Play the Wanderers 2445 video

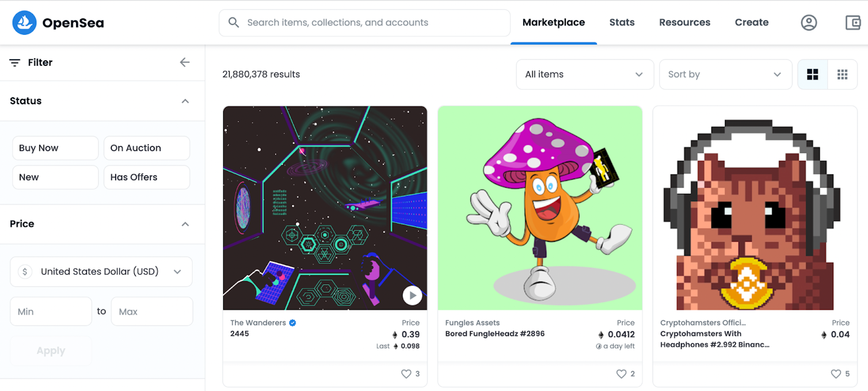[x=412, y=295]
